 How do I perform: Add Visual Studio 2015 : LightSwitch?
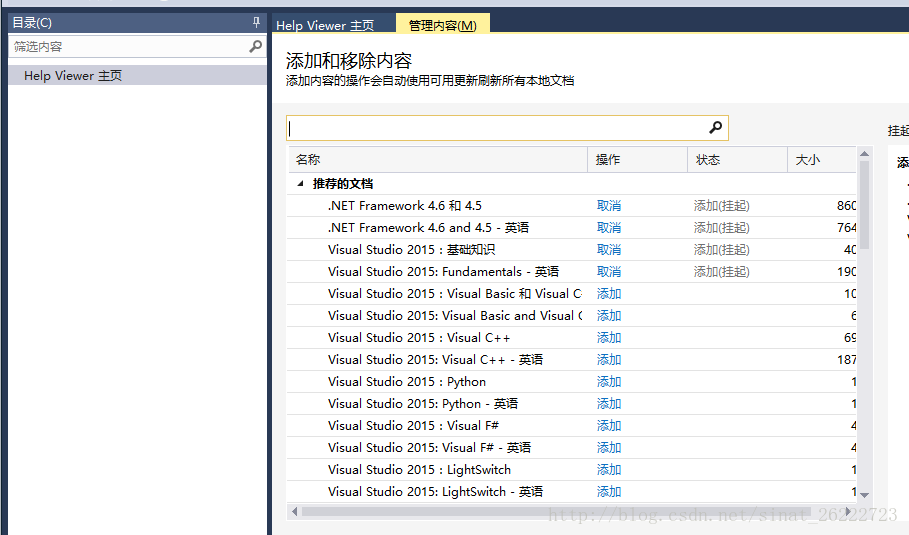[x=609, y=470]
